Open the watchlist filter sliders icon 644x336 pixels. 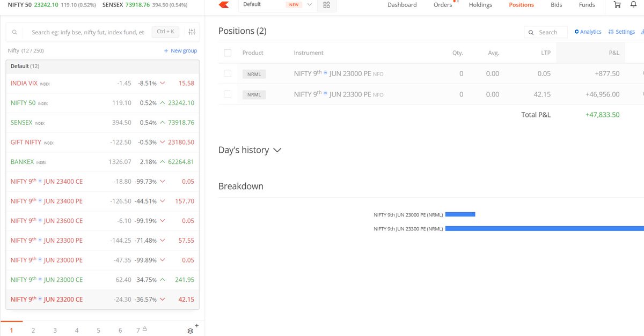point(192,32)
